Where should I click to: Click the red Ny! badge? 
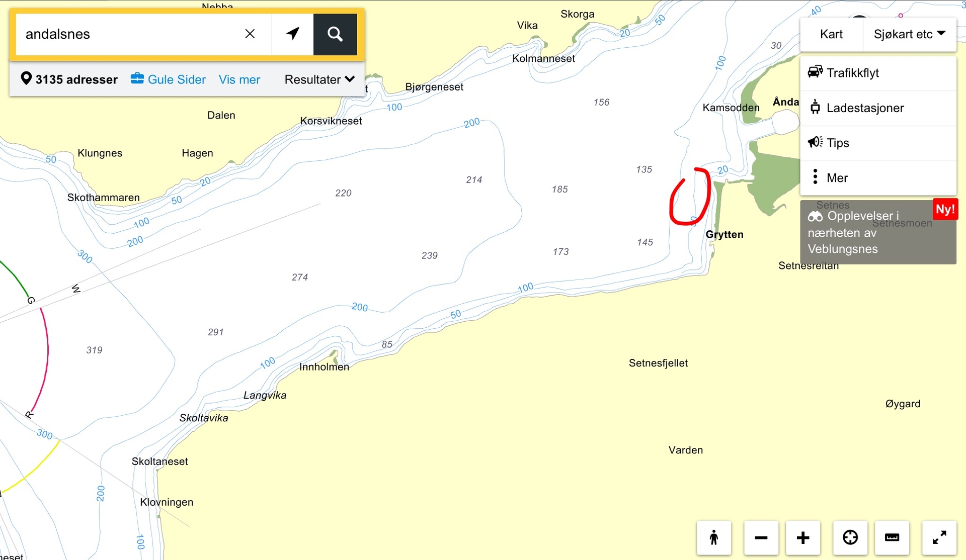pos(945,209)
